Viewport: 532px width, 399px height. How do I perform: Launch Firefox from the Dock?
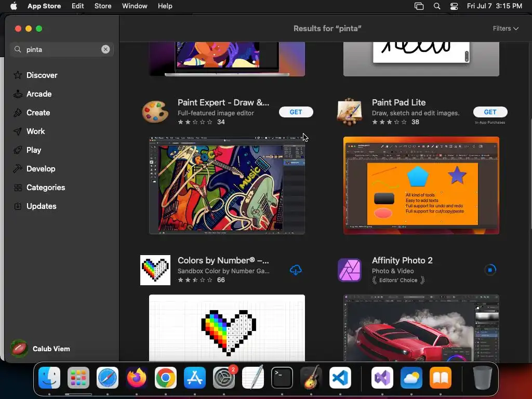(137, 378)
